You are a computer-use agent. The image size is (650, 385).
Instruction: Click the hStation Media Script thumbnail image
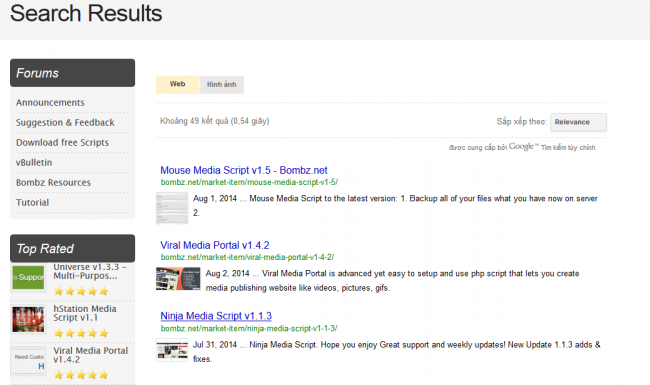[28, 319]
